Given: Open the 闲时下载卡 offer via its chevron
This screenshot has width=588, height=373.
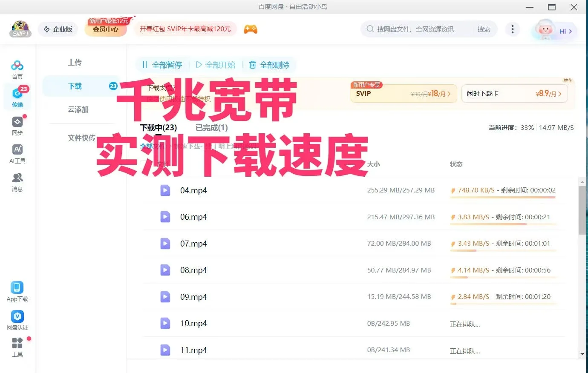Looking at the screenshot, I should pyautogui.click(x=559, y=93).
